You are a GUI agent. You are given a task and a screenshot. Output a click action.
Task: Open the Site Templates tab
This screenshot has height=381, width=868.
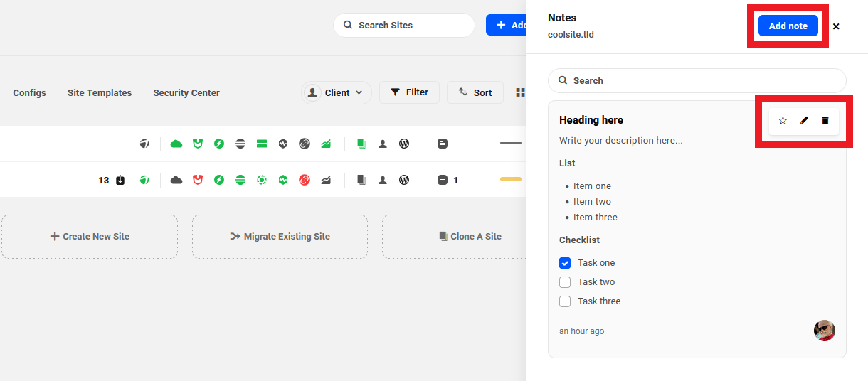pos(100,93)
